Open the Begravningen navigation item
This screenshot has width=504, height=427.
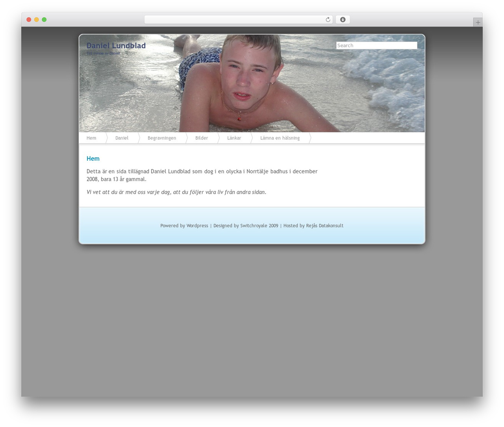[162, 138]
